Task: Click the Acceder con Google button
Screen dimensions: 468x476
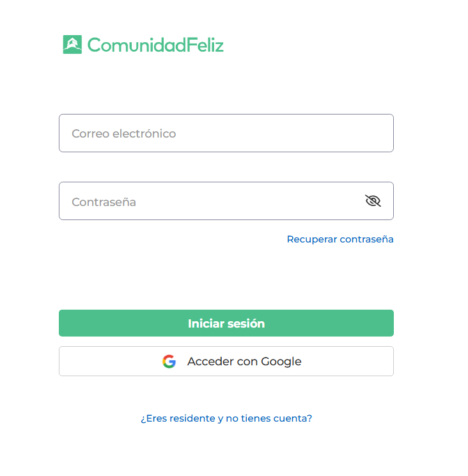Action: pyautogui.click(x=226, y=361)
